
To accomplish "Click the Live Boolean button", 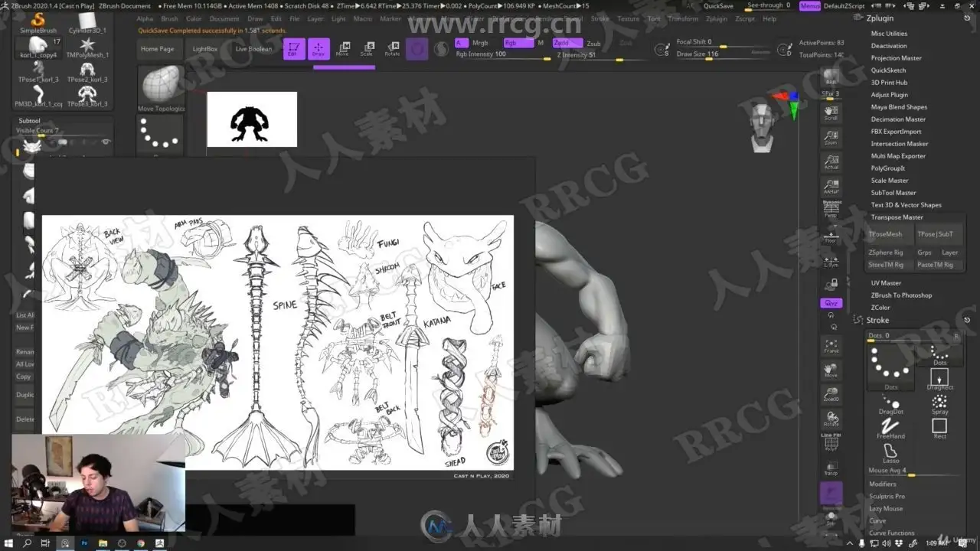I will point(253,49).
